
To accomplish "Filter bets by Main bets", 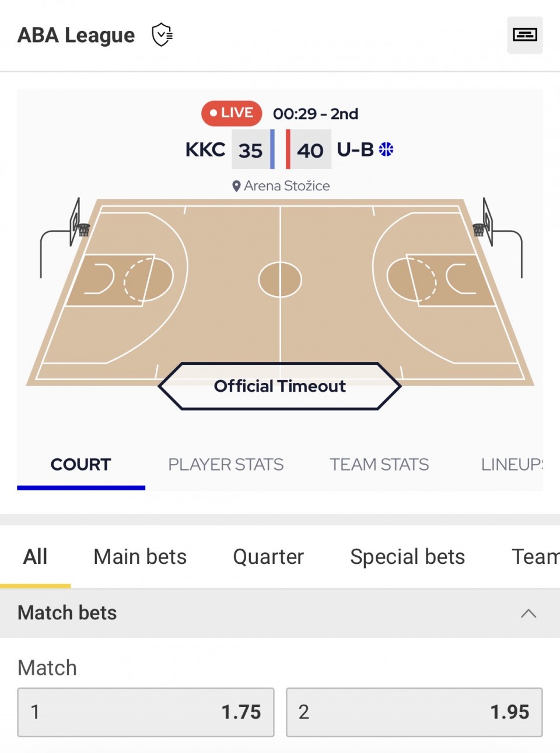I will tap(140, 557).
